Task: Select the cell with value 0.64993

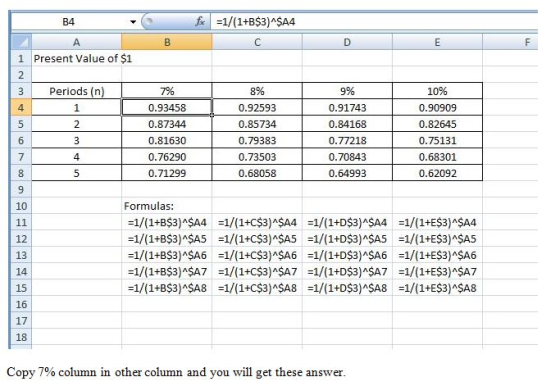Action: pyautogui.click(x=347, y=173)
